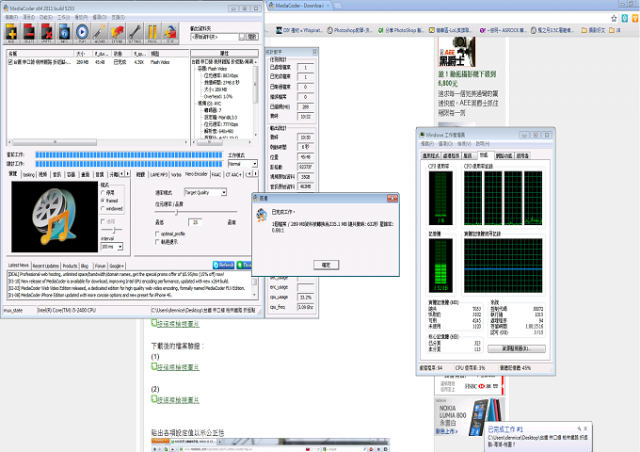Click the 確定 button in the finished dialog
Image resolution: width=640 pixels, height=452 pixels.
click(x=326, y=265)
